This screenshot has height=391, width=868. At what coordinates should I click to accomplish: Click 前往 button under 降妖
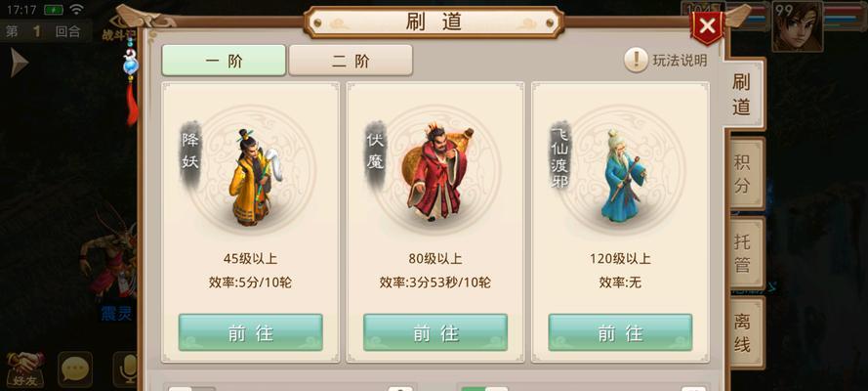(x=250, y=332)
